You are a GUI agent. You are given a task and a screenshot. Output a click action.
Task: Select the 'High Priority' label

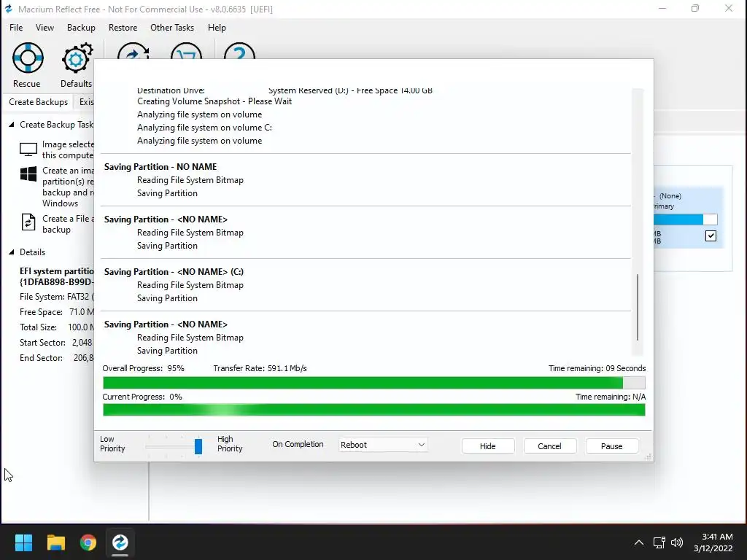(x=230, y=444)
